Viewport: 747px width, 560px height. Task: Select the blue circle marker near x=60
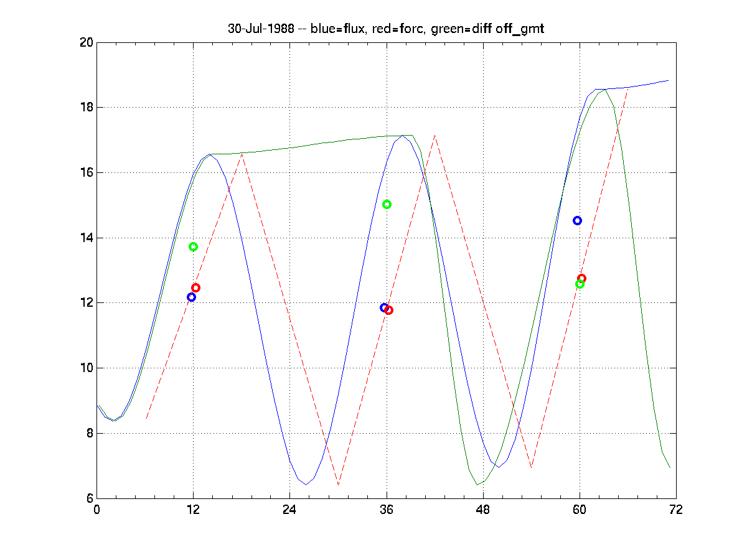click(x=577, y=221)
